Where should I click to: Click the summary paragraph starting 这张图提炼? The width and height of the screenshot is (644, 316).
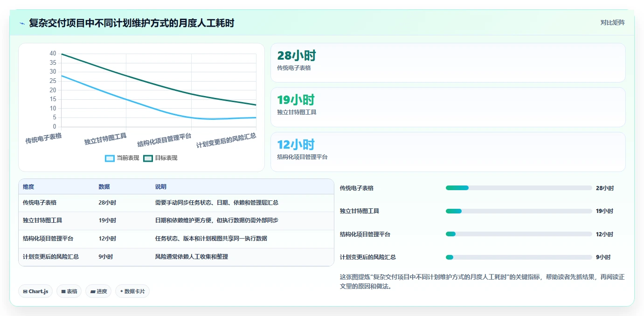482,282
